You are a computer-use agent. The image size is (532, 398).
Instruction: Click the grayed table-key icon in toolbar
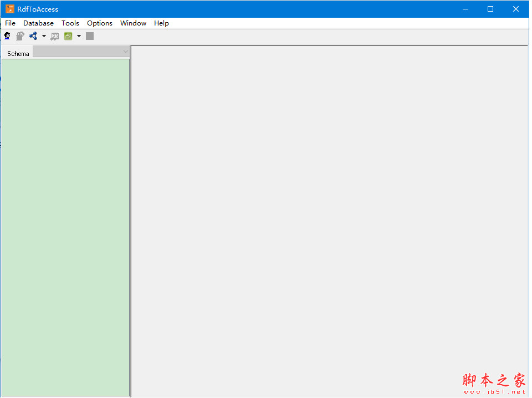pyautogui.click(x=55, y=36)
